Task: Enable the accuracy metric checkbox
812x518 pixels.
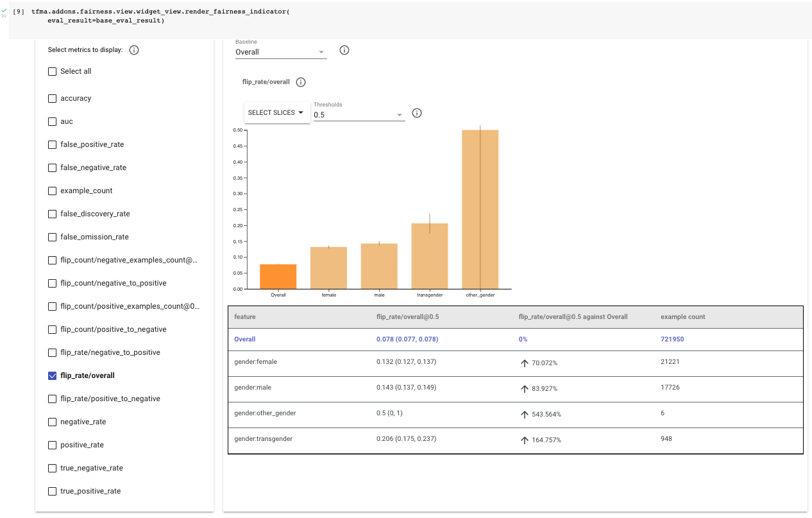Action: (53, 98)
